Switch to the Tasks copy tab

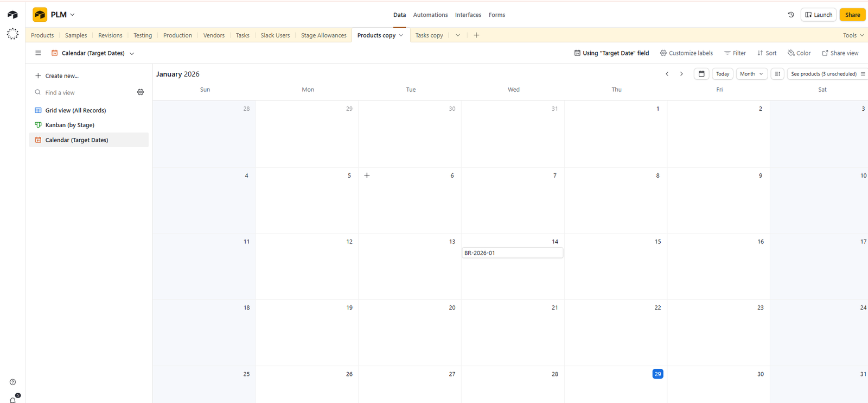429,35
